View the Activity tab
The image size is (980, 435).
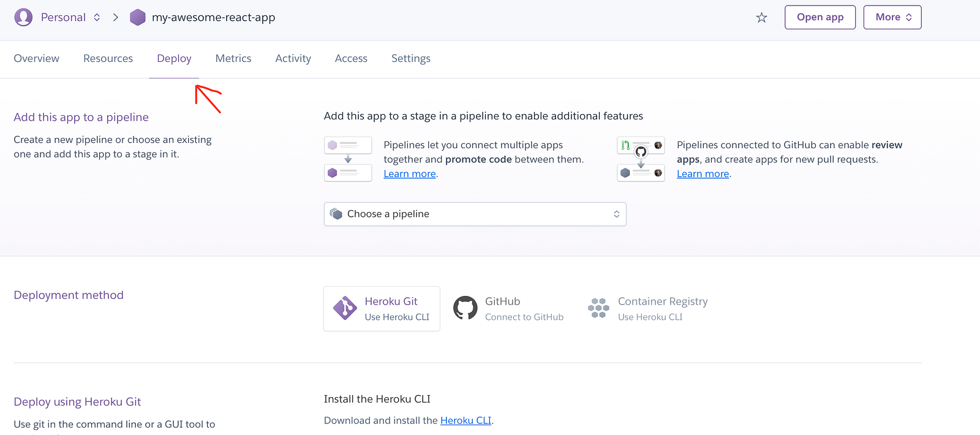point(293,58)
